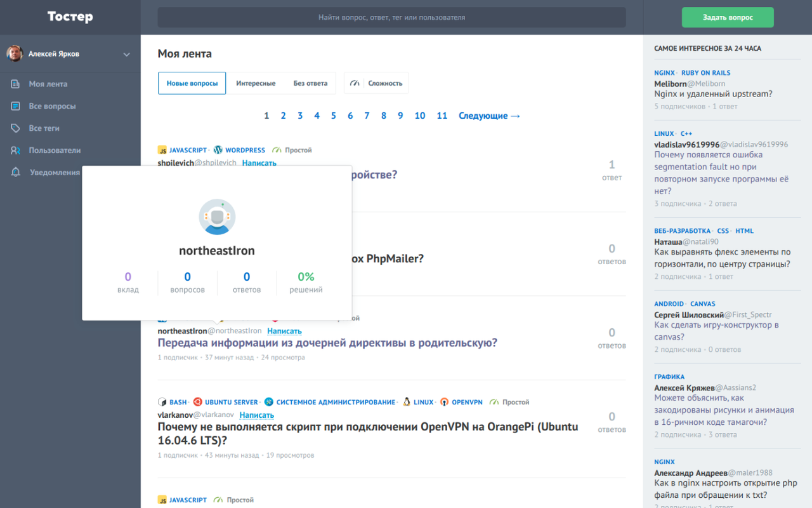Open flex elements alignment question
Image resolution: width=812 pixels, height=508 pixels.
723,258
